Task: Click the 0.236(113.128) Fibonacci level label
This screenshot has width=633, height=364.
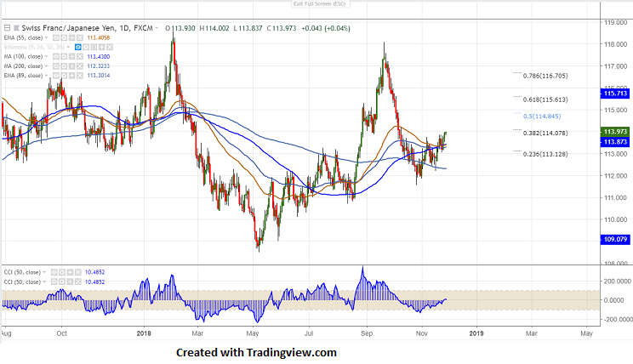Action: (545, 154)
